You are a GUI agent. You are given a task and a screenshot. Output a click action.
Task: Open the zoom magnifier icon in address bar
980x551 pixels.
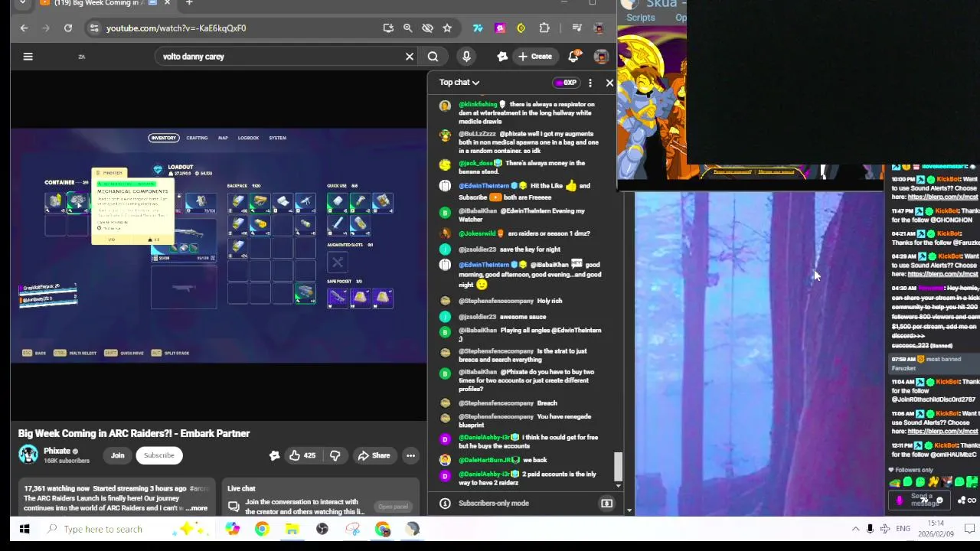(408, 28)
